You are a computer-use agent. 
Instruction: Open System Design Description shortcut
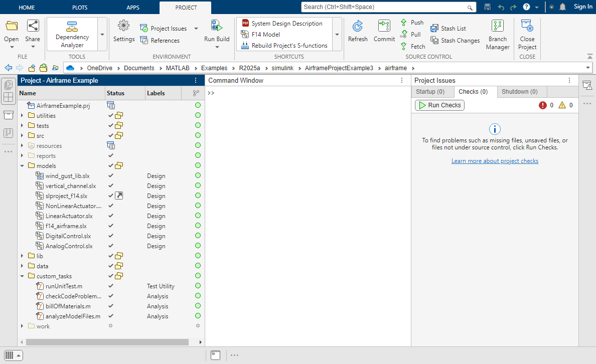tap(282, 24)
